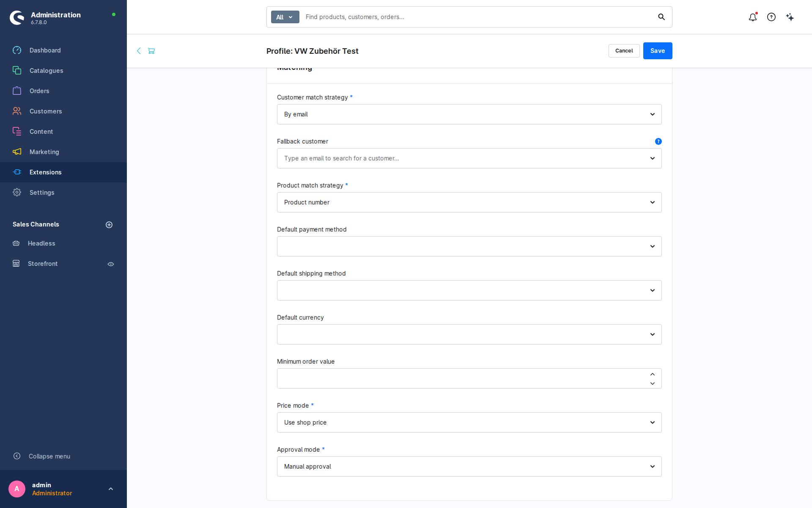812x508 pixels.
Task: Show Fallback customer help tooltip
Action: tap(658, 141)
